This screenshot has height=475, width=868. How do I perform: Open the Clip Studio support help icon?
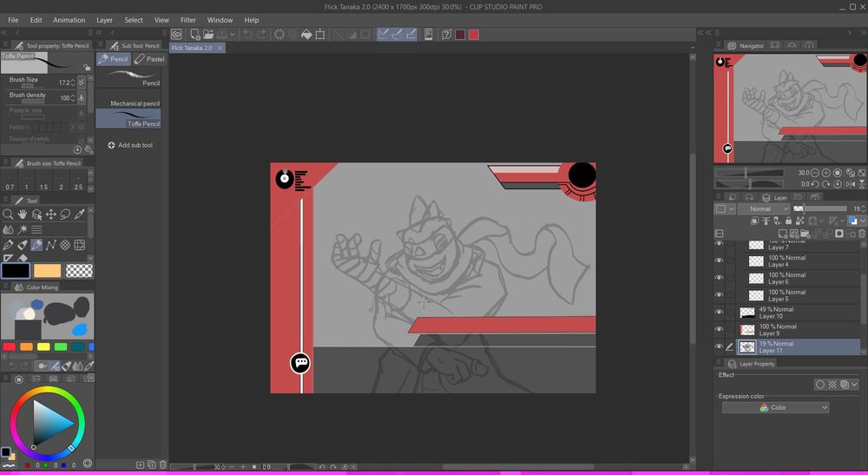coord(446,35)
